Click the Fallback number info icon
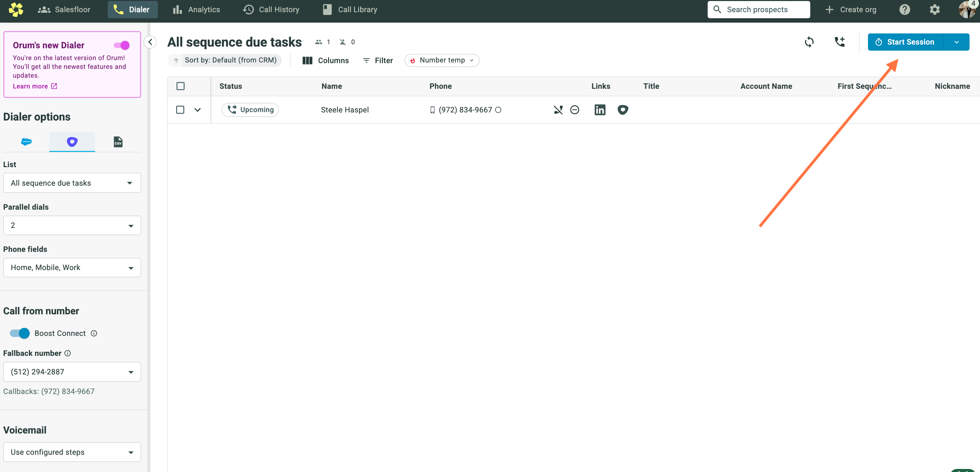Image resolution: width=980 pixels, height=472 pixels. 68,353
